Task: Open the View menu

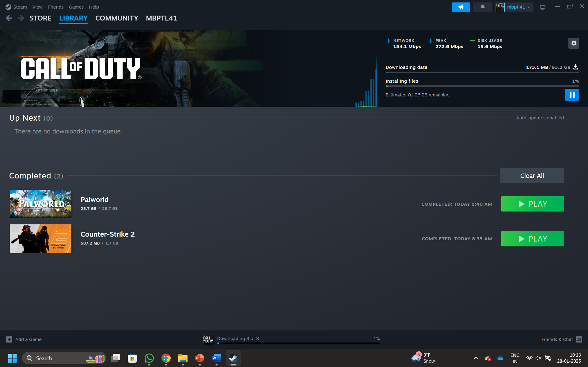Action: click(x=37, y=7)
